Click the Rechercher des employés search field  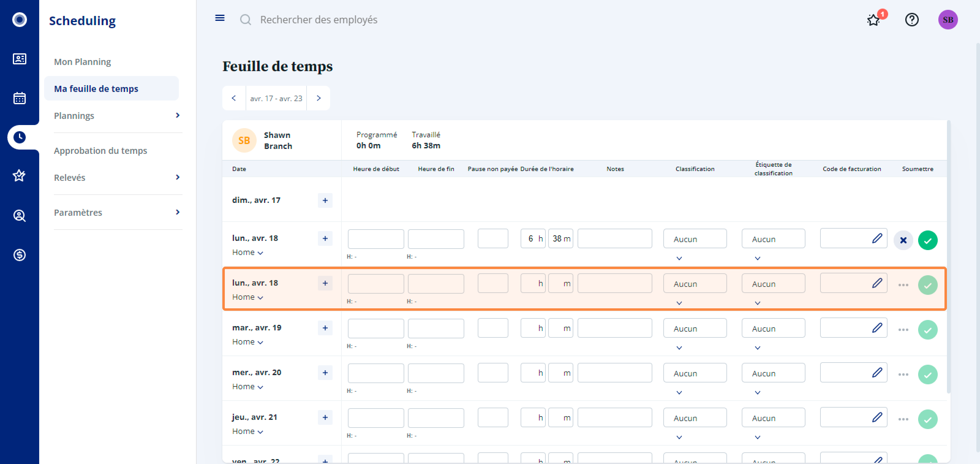[318, 20]
